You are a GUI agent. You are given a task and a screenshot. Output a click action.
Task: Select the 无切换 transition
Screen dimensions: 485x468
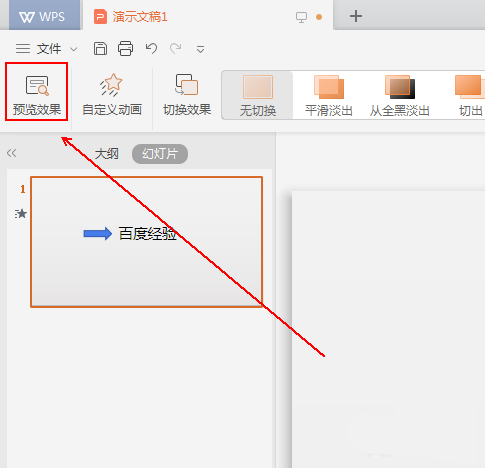(258, 95)
